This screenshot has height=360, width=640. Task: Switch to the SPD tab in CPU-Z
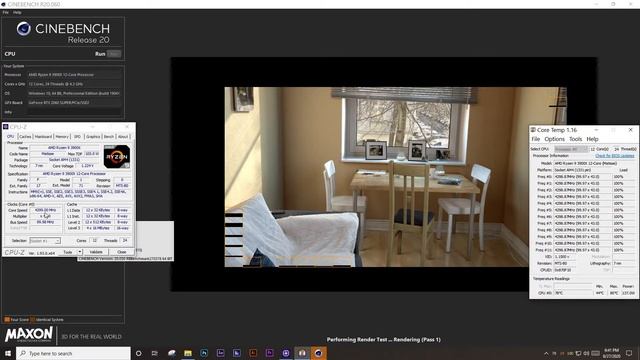click(78, 137)
